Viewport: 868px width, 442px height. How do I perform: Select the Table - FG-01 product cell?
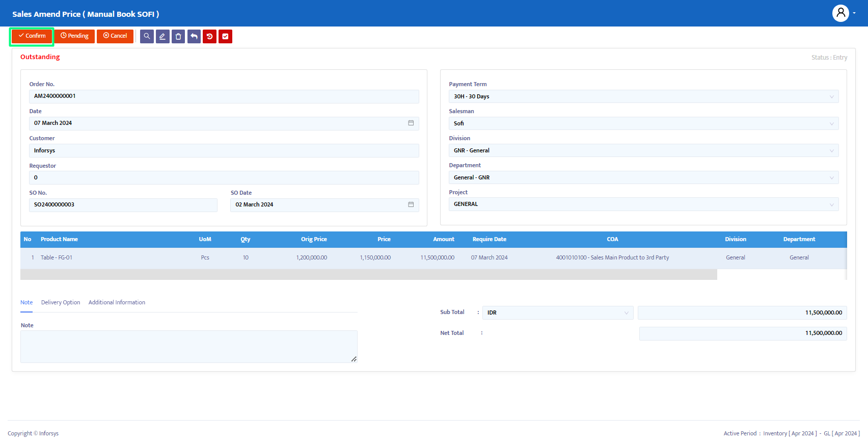point(57,257)
